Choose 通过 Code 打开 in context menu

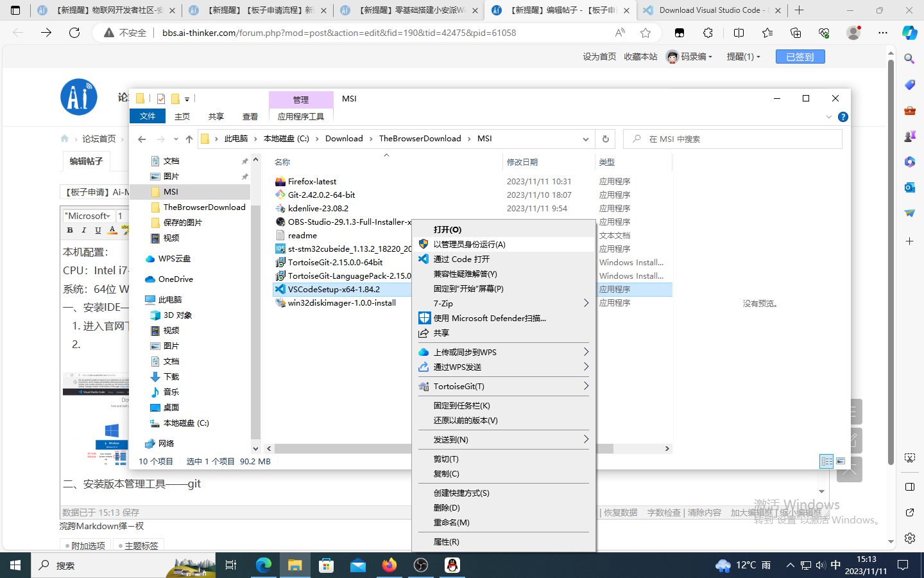pyautogui.click(x=504, y=259)
